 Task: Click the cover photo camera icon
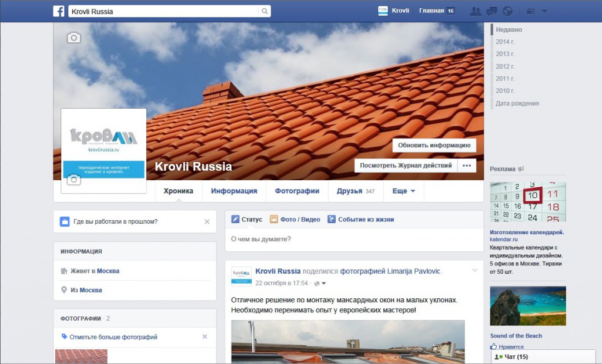[73, 38]
